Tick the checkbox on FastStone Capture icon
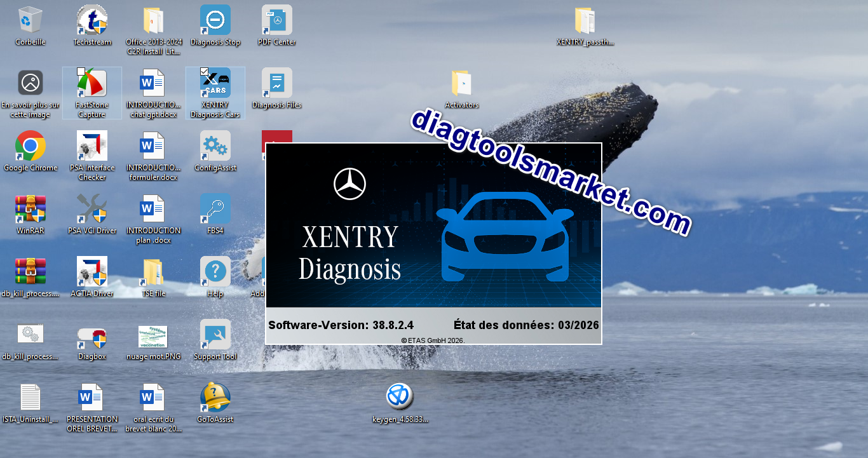Image resolution: width=868 pixels, height=458 pixels. 81,72
